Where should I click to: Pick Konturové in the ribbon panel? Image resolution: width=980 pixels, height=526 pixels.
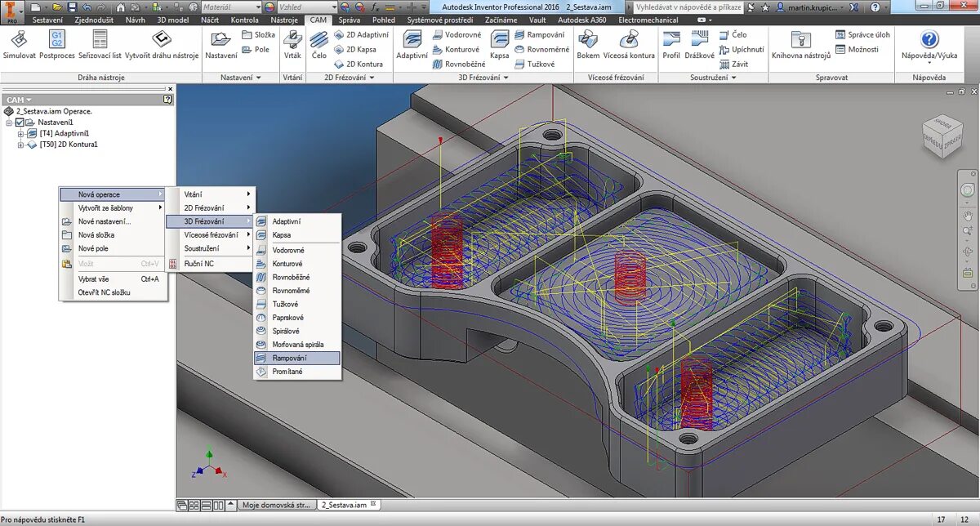coord(456,49)
